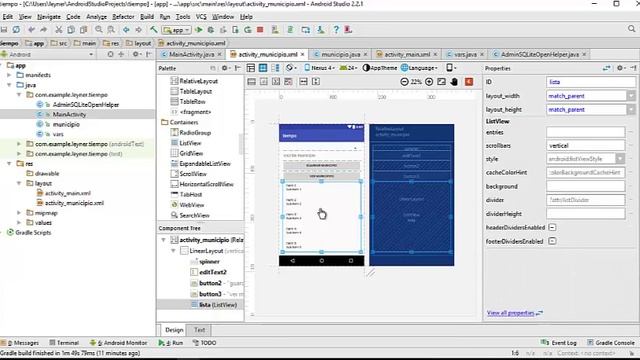This screenshot has height=360, width=640.
Task: Click the scrollbars property field
Action: click(585, 145)
